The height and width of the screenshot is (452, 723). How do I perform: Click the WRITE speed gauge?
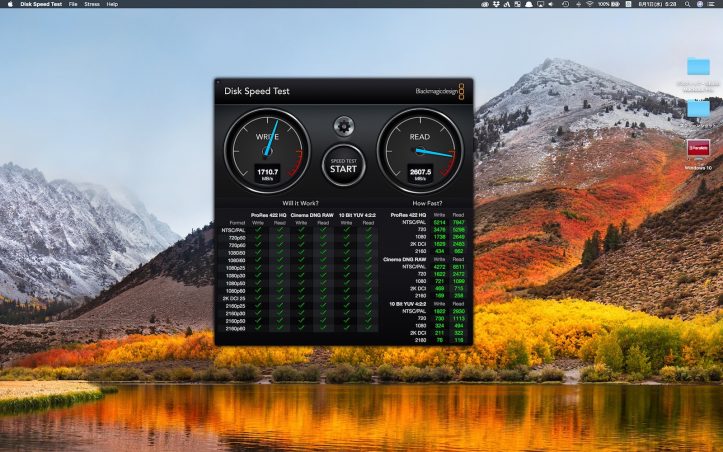[x=267, y=151]
